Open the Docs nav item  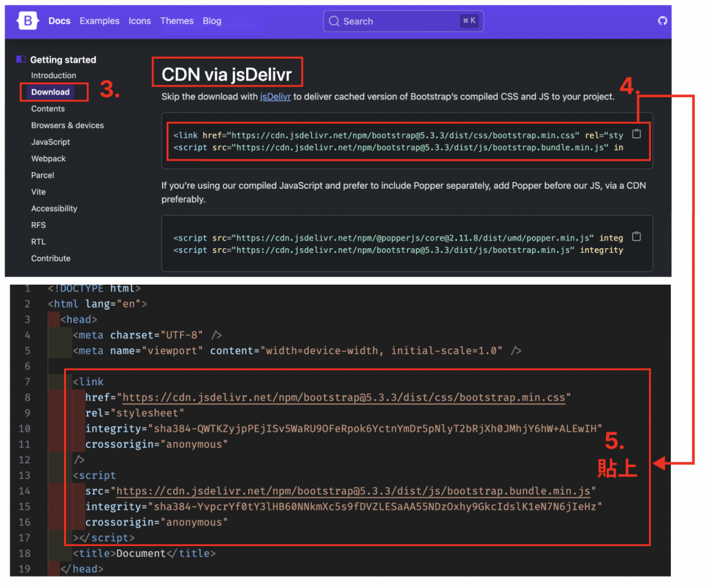[59, 21]
